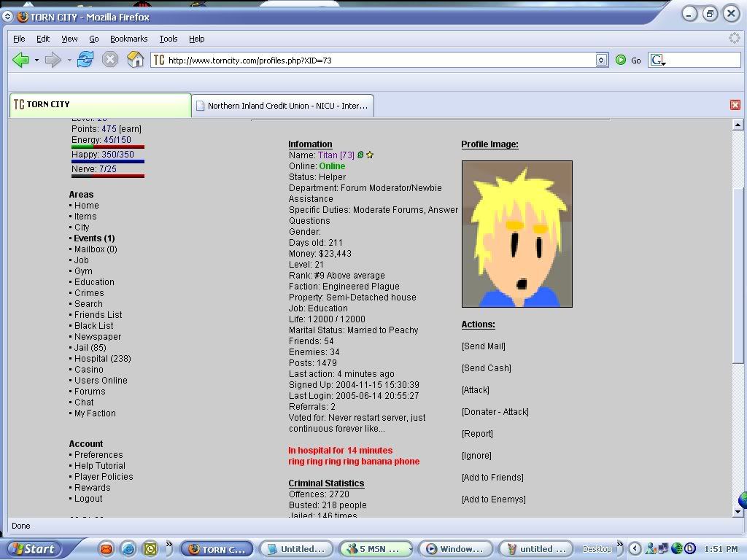Click the blue circle tray icon

(690, 549)
